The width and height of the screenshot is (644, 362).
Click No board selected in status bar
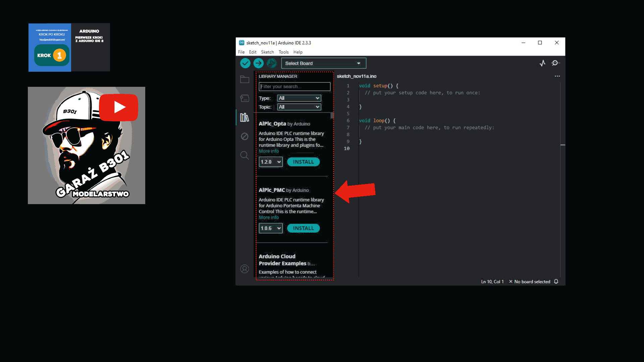(x=529, y=282)
